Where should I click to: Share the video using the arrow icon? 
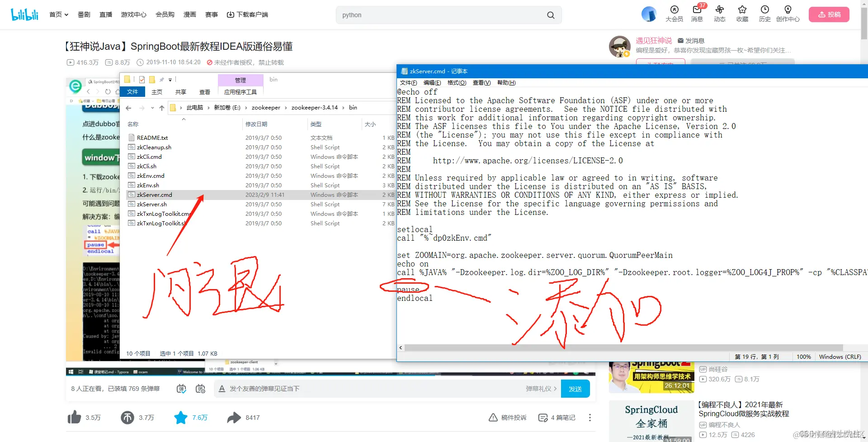coord(234,417)
